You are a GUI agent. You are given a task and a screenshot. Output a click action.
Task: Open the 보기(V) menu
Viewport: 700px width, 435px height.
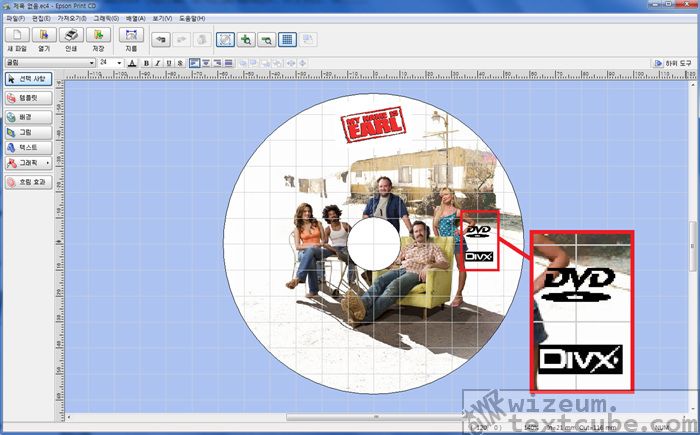point(162,18)
